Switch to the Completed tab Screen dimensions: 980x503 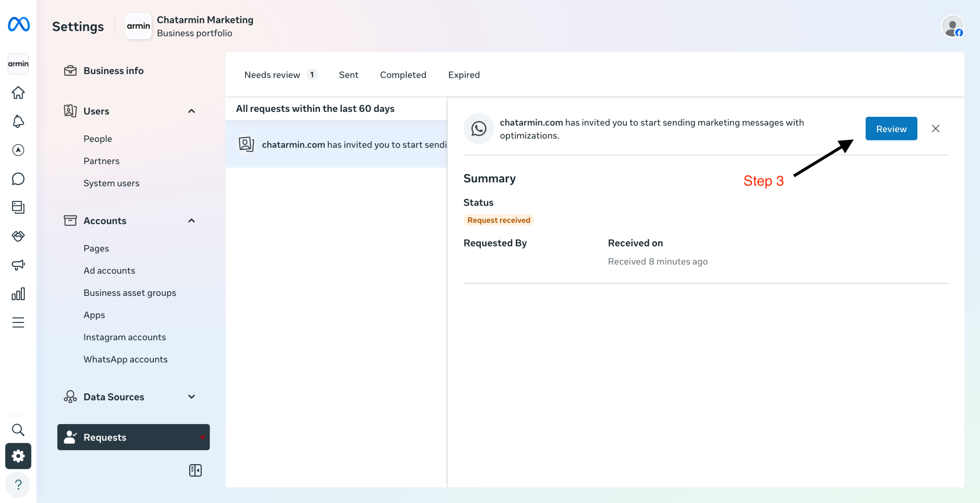(x=403, y=75)
